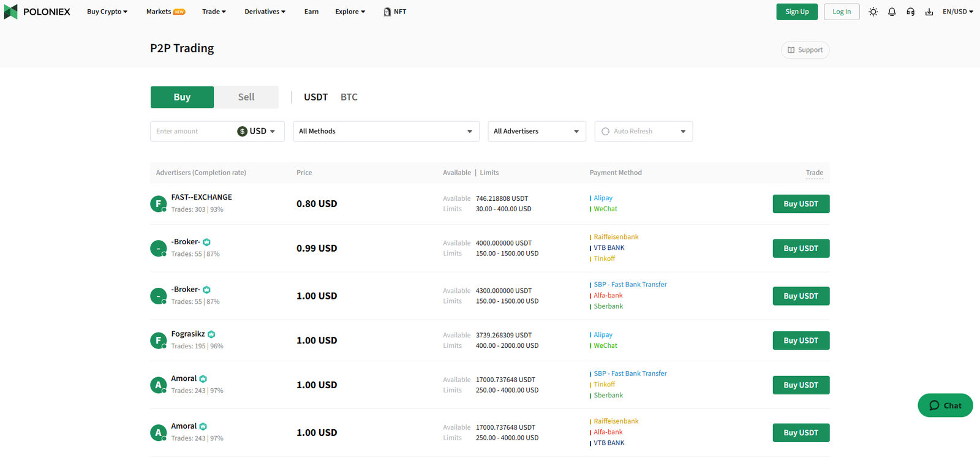980x458 pixels.
Task: Open the All Methods dropdown
Action: click(386, 131)
